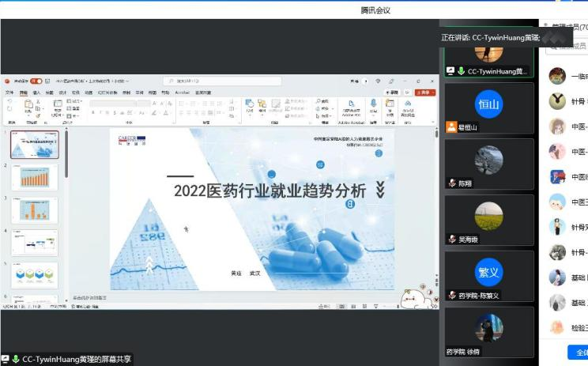The height and width of the screenshot is (366, 588).
Task: Click the red 共享 share button
Action: pos(424,92)
